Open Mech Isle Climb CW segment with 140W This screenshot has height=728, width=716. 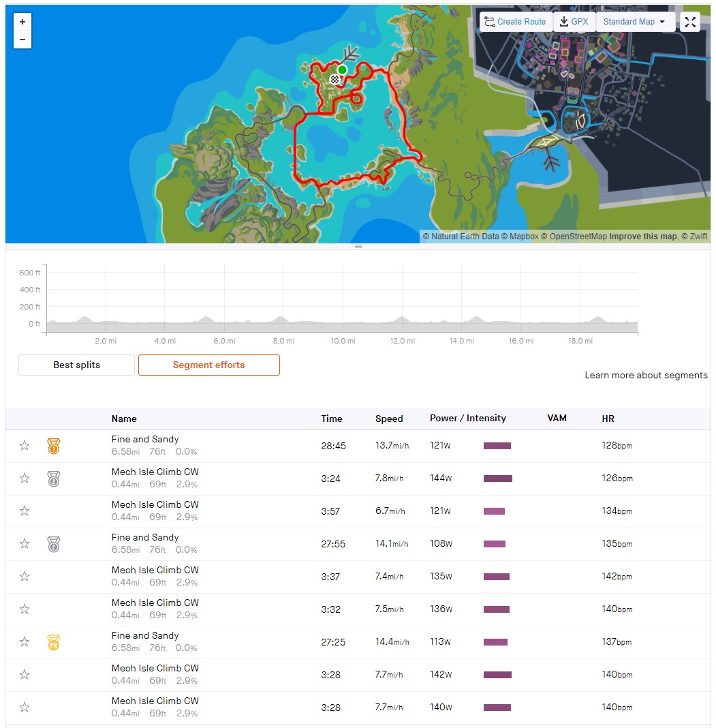[155, 701]
